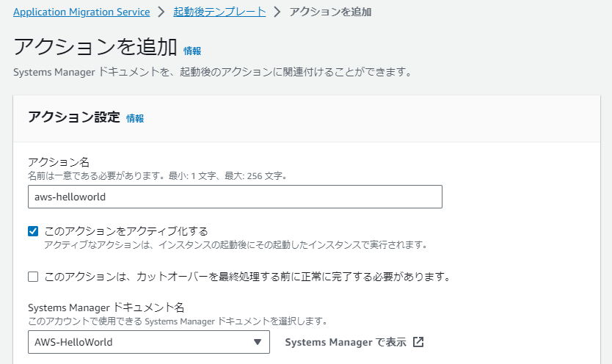Click the name uniqueness hint text under アクション名
Viewport: 612px width, 364px height.
pyautogui.click(x=159, y=176)
